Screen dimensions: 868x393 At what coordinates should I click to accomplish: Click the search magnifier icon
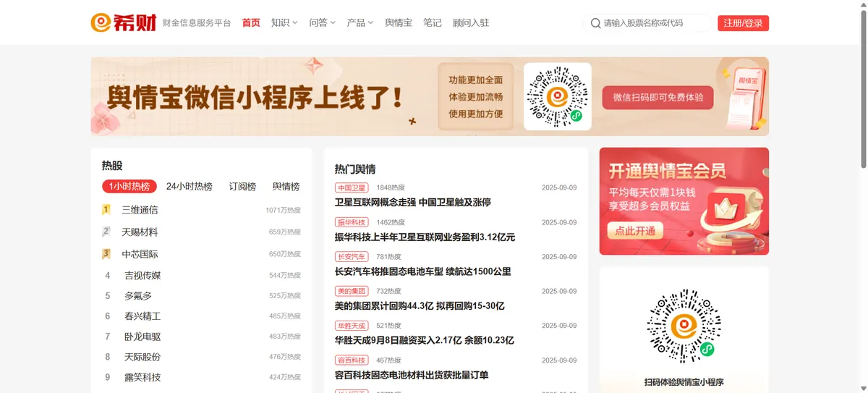(595, 23)
